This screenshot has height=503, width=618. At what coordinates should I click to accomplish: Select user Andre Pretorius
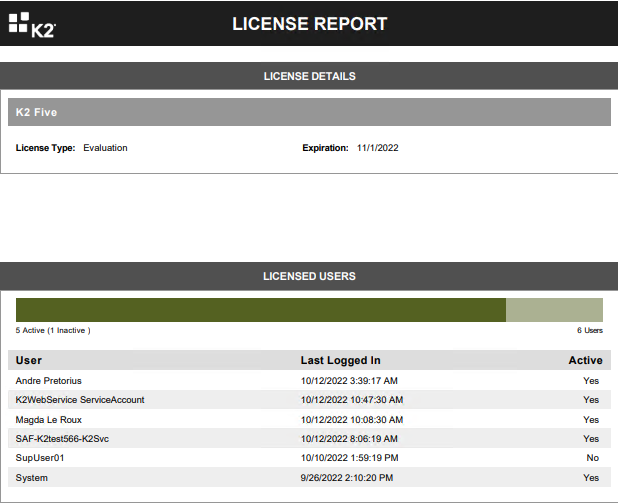(x=48, y=381)
